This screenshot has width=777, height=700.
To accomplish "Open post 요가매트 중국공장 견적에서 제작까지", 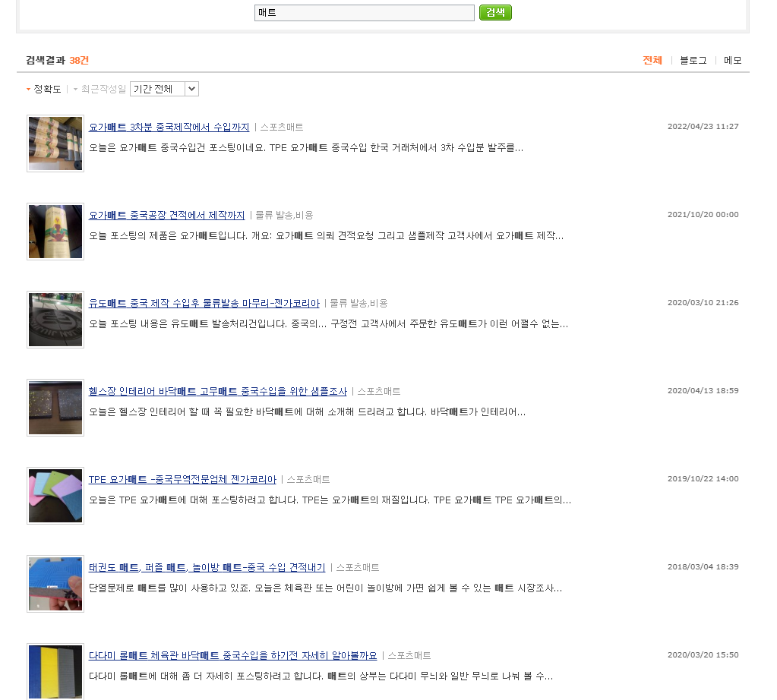I will tap(166, 215).
